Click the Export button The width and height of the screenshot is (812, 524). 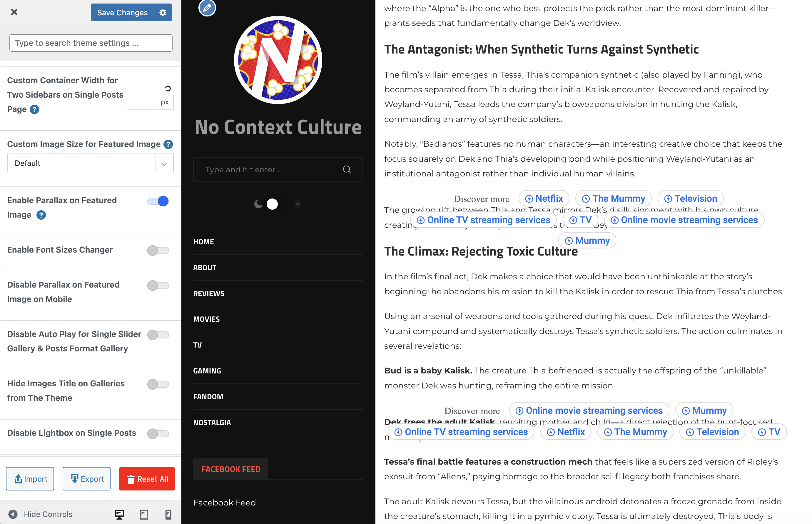click(x=86, y=478)
